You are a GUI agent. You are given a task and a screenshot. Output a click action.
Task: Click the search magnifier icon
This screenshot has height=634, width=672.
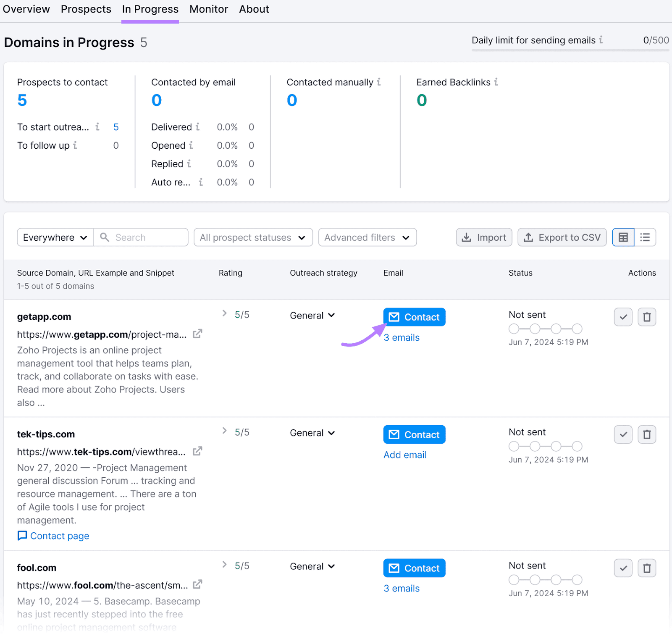104,237
